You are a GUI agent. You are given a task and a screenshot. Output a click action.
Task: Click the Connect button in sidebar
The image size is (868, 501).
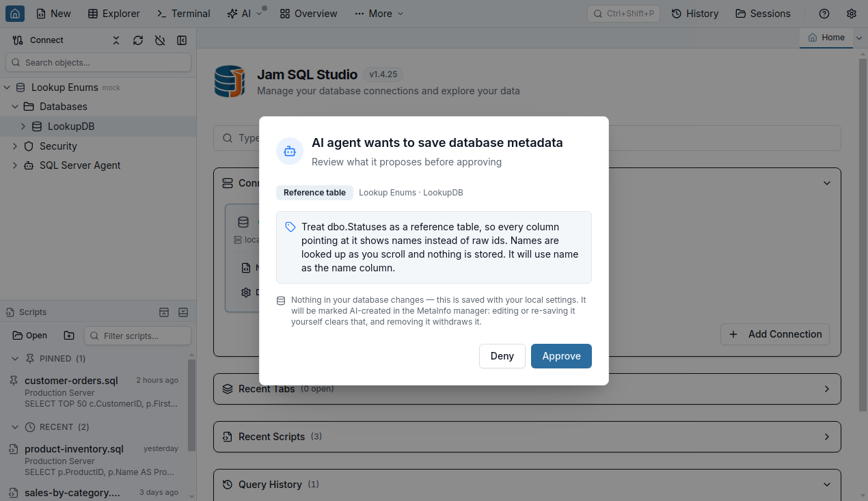click(x=38, y=40)
